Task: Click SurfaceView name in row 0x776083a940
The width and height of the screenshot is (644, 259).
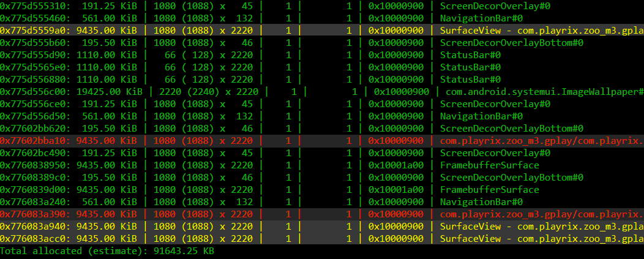Action: [542, 227]
